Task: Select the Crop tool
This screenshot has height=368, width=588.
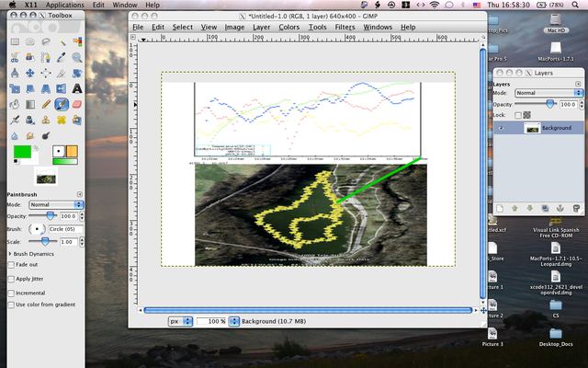Action: tap(62, 73)
